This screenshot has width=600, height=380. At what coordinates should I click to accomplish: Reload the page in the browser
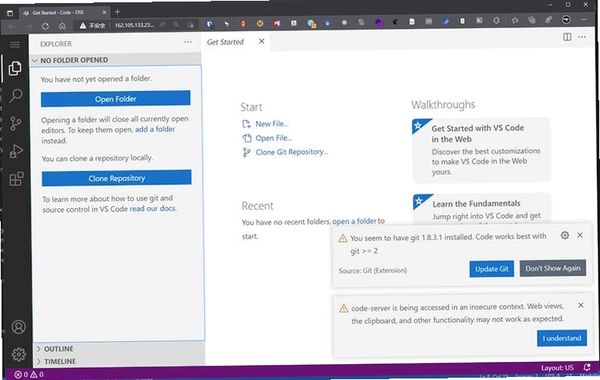pos(45,26)
